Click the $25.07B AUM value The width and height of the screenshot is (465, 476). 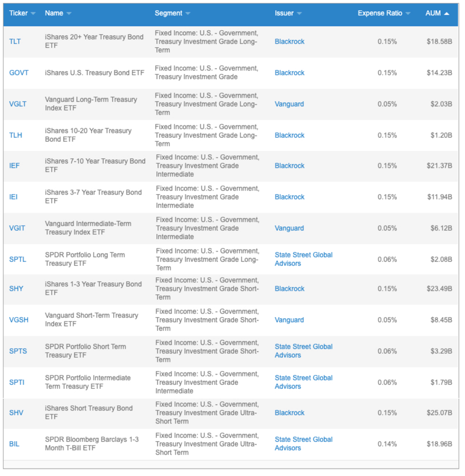(x=439, y=413)
